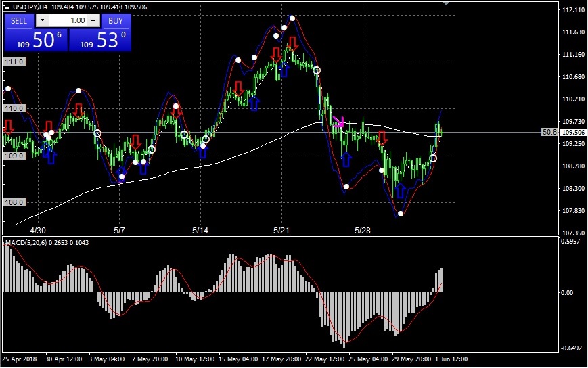Click the hollow circle just below the 111.0 level
This screenshot has width=588, height=368.
(317, 70)
